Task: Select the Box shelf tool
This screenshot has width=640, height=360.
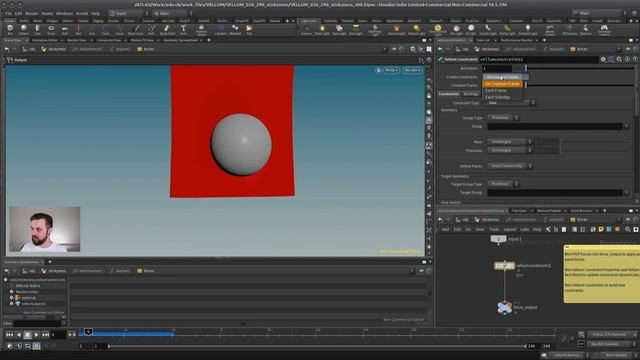Action: [10, 29]
